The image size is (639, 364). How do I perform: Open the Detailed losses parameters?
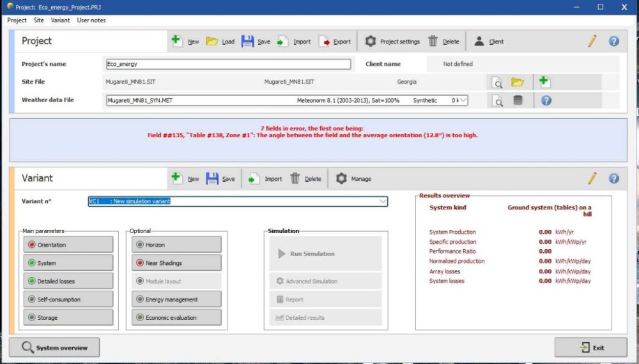[x=68, y=281]
